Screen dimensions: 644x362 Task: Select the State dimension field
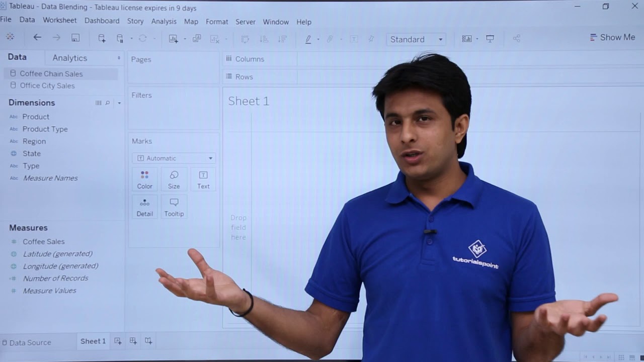point(32,153)
